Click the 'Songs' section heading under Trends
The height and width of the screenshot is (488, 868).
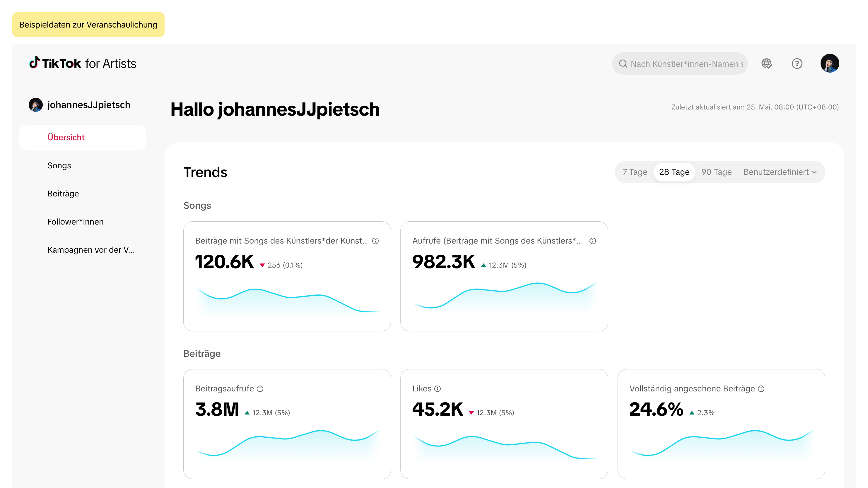(x=197, y=206)
